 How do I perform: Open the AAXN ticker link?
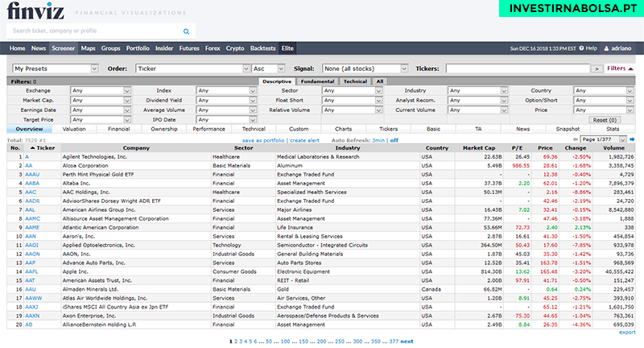click(x=32, y=316)
